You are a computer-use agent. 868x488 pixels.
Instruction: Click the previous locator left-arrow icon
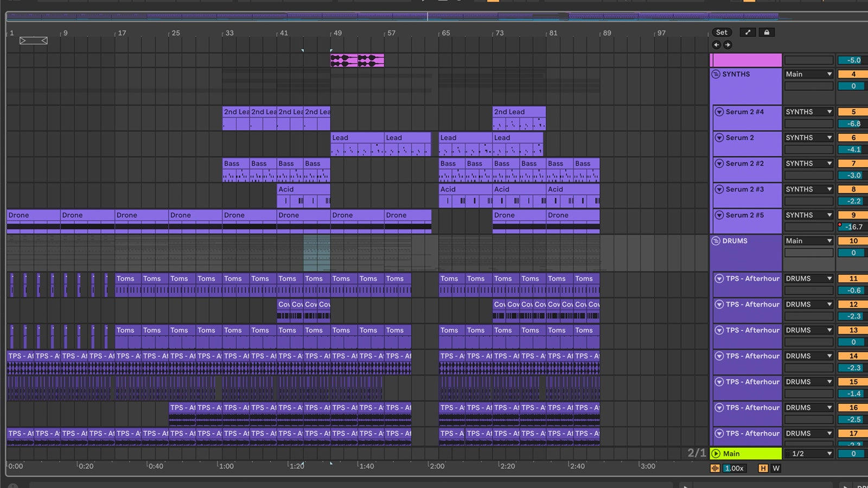coord(716,45)
